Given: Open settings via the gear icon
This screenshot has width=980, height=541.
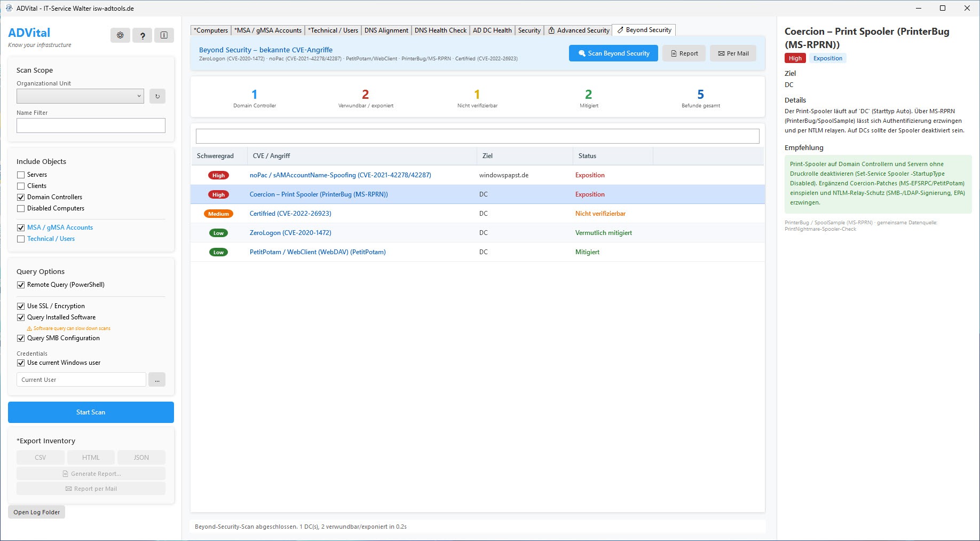Looking at the screenshot, I should click(x=120, y=35).
